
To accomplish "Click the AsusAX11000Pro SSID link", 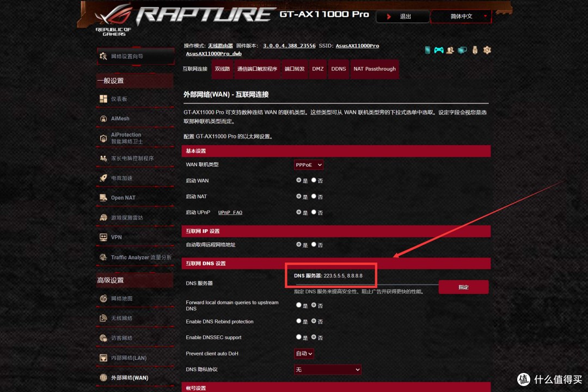I will [357, 46].
